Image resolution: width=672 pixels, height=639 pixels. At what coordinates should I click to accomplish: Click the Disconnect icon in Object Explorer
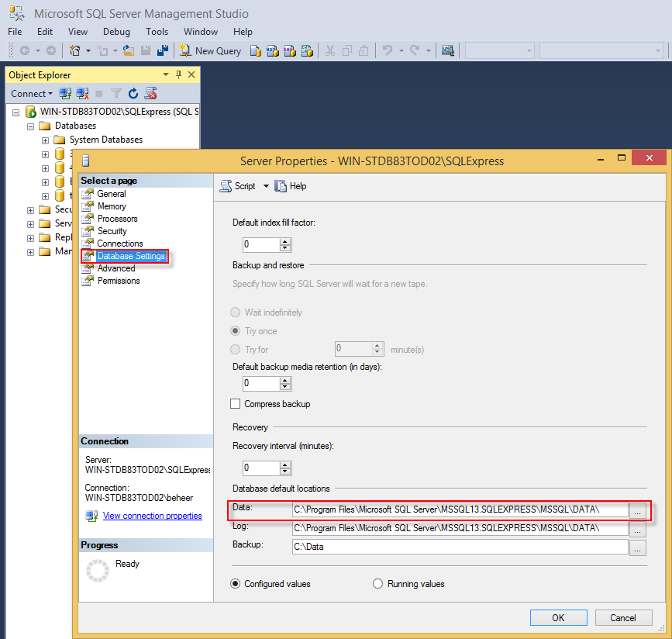82,94
